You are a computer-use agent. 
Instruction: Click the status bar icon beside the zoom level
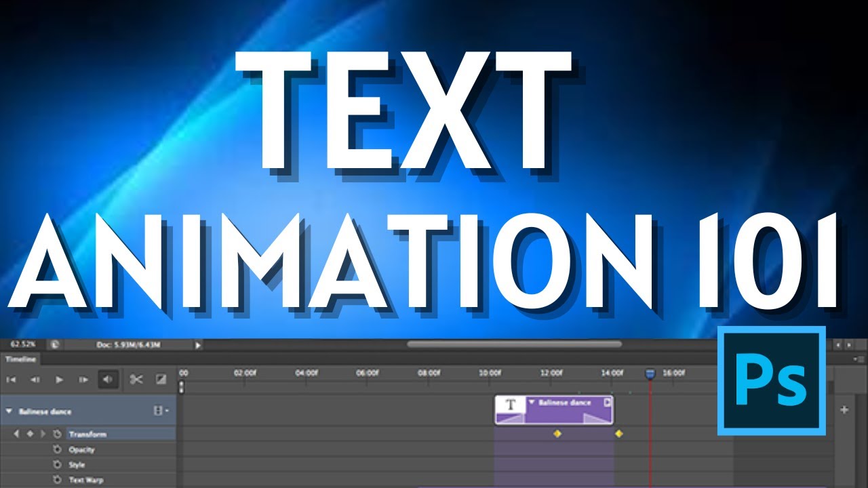pyautogui.click(x=55, y=345)
